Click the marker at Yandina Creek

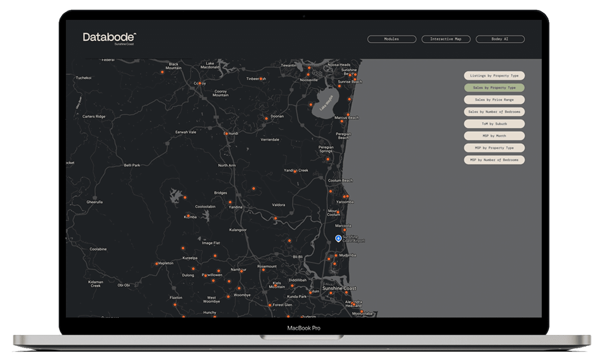click(295, 171)
